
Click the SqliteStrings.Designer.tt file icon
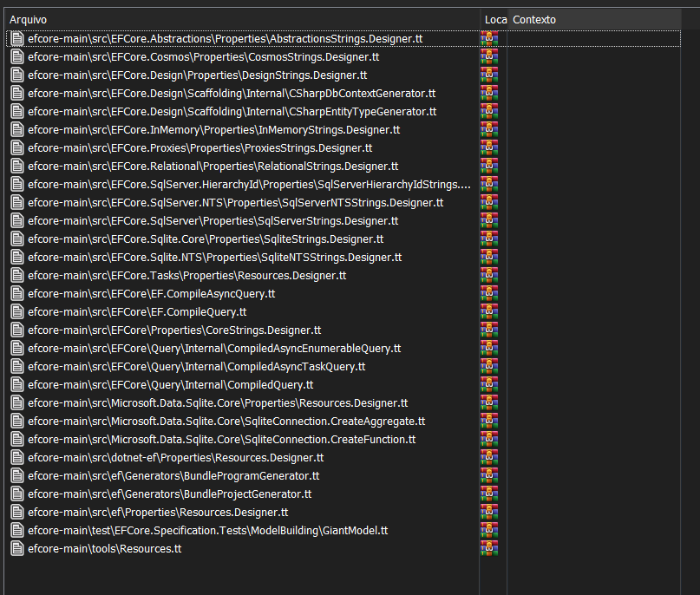tap(17, 239)
